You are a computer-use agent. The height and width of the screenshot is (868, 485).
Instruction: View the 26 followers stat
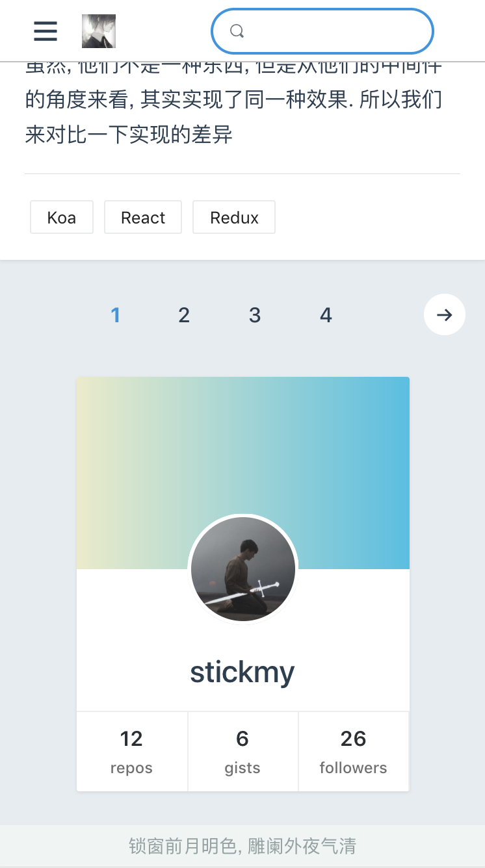[353, 752]
